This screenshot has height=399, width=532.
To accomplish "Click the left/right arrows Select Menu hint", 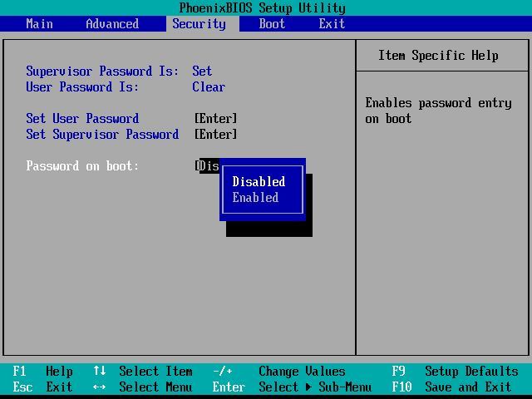I will (x=143, y=387).
